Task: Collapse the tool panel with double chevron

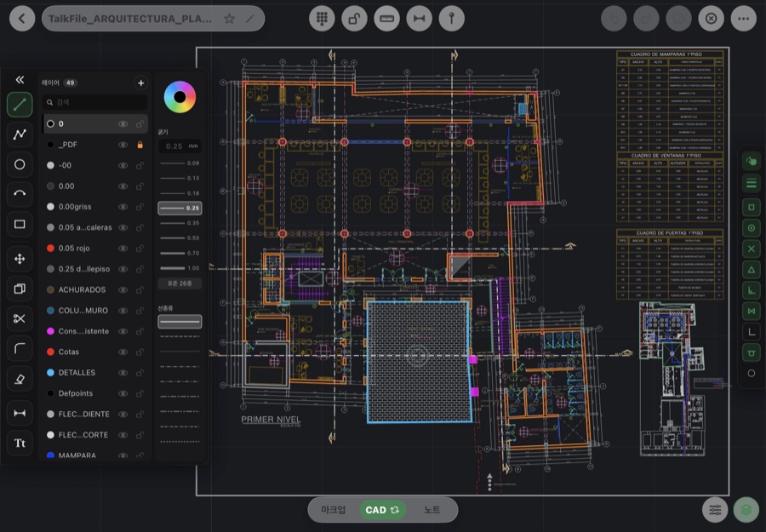Action: 20,80
